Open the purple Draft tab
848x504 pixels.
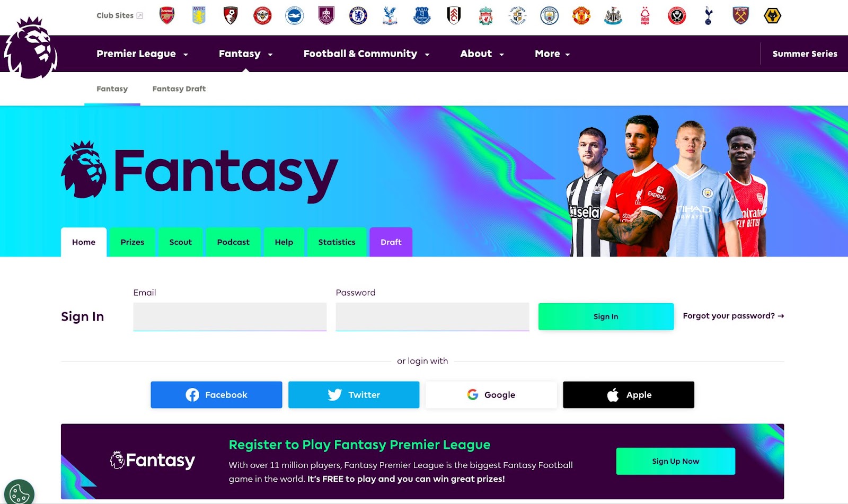click(391, 242)
